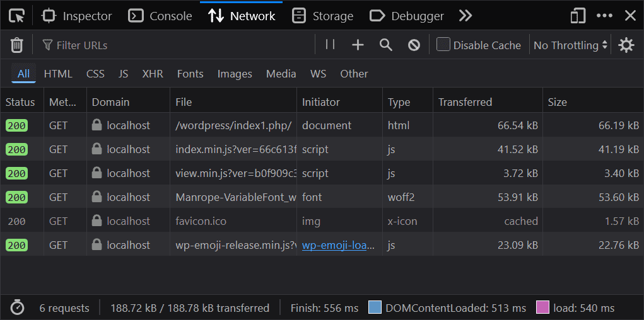Select the wp-emoji-release.min.js request row
This screenshot has width=644, height=320.
(x=322, y=245)
